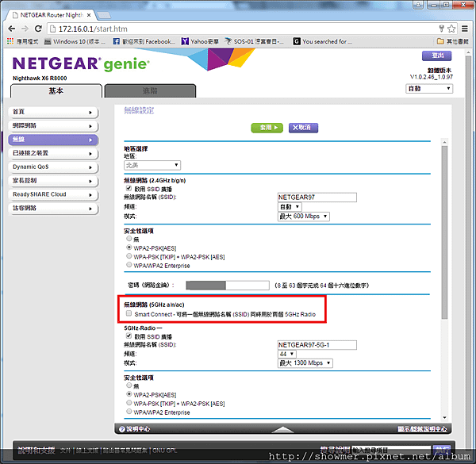This screenshot has height=464, width=476.
Task: Open the Home menu item in sidebar
Action: click(x=53, y=113)
